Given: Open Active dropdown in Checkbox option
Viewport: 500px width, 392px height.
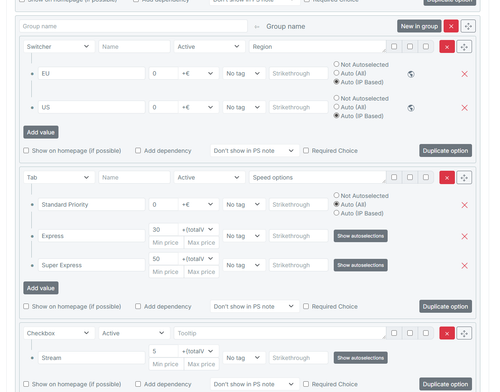Looking at the screenshot, I should click(134, 333).
